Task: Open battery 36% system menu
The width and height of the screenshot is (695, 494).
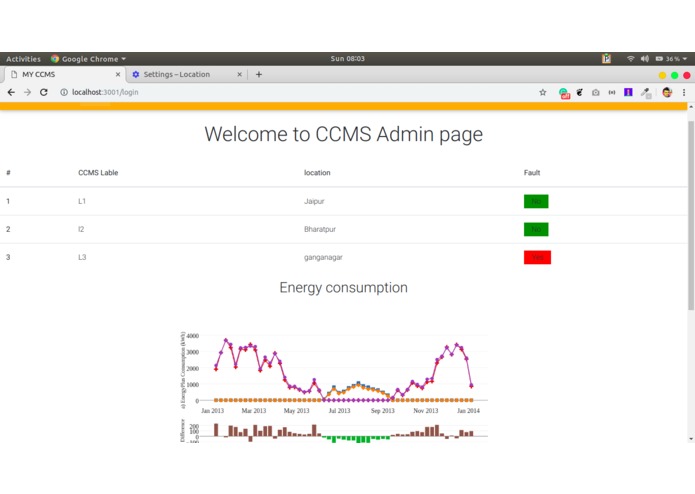Action: pyautogui.click(x=671, y=58)
